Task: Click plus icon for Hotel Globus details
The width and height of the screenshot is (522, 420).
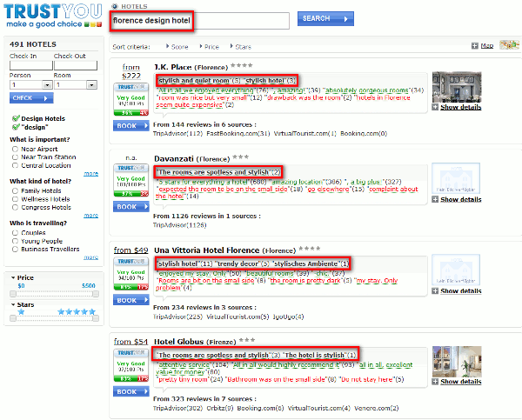Action: point(435,382)
